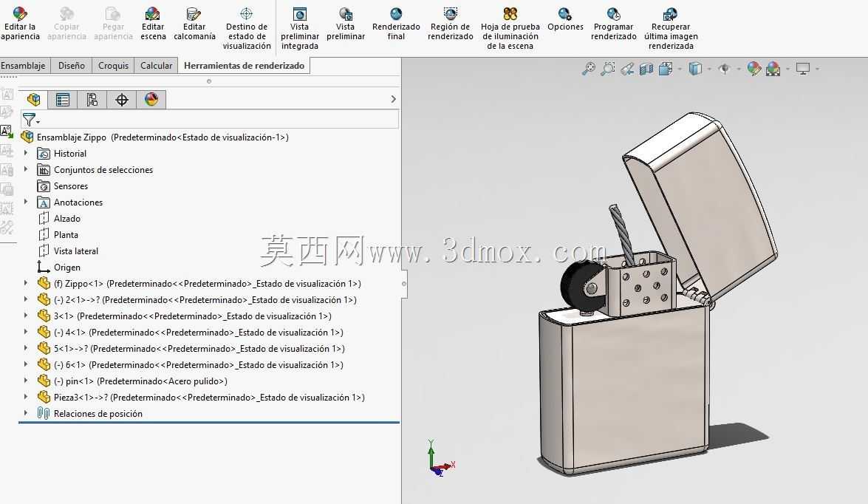Select the Origen item
The width and height of the screenshot is (868, 504).
tap(58, 267)
